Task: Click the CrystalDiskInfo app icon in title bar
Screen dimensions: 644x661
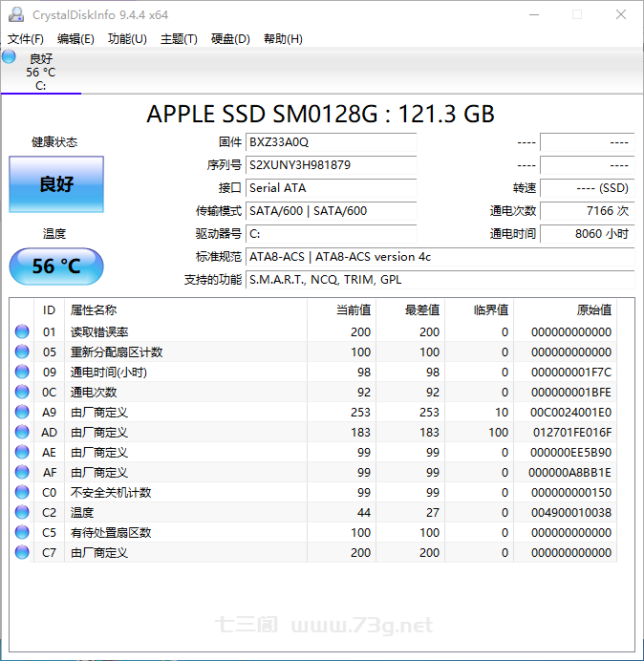Action: (16, 14)
